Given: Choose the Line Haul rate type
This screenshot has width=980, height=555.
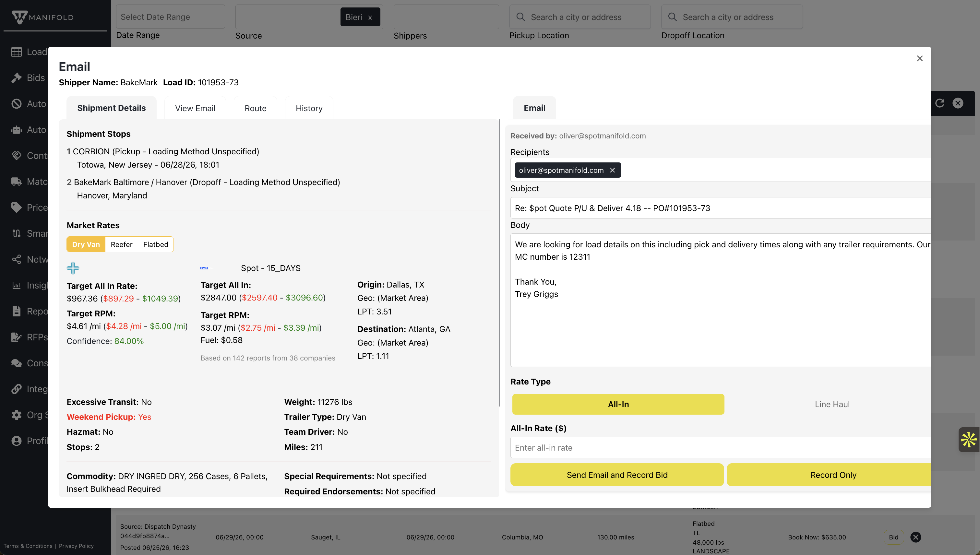Looking at the screenshot, I should [x=832, y=404].
